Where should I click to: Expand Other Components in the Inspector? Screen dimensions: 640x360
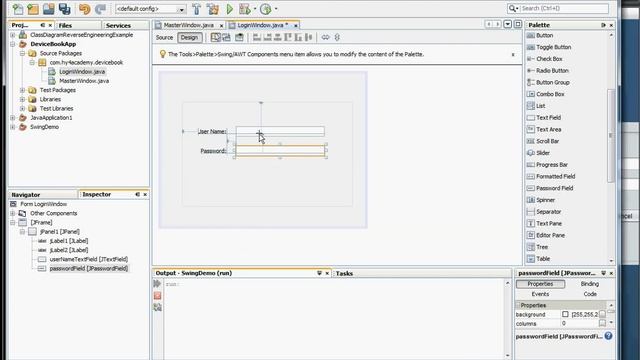pyautogui.click(x=13, y=213)
